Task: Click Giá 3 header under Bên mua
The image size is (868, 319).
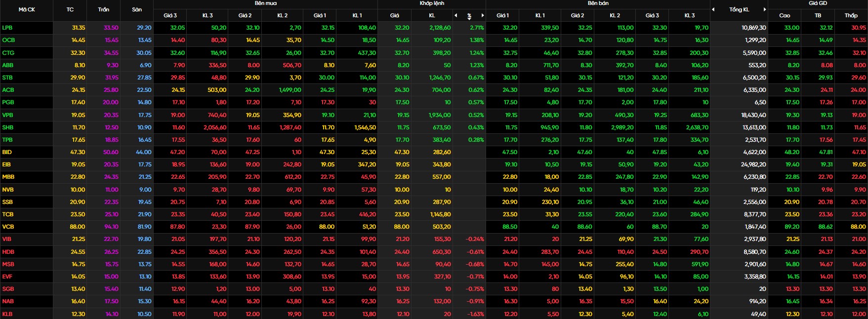Action: click(x=170, y=16)
